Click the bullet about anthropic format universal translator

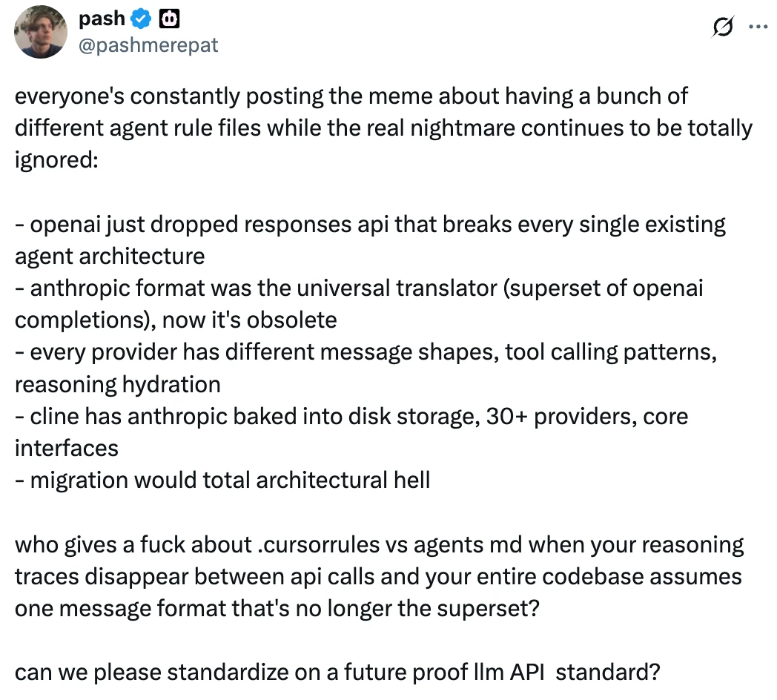[x=359, y=288]
